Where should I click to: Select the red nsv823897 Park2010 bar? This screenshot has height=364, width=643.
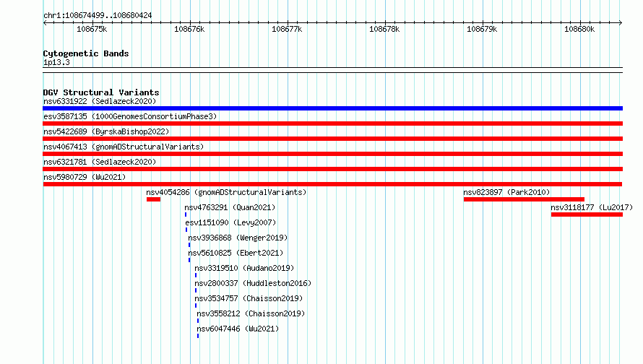[524, 199]
